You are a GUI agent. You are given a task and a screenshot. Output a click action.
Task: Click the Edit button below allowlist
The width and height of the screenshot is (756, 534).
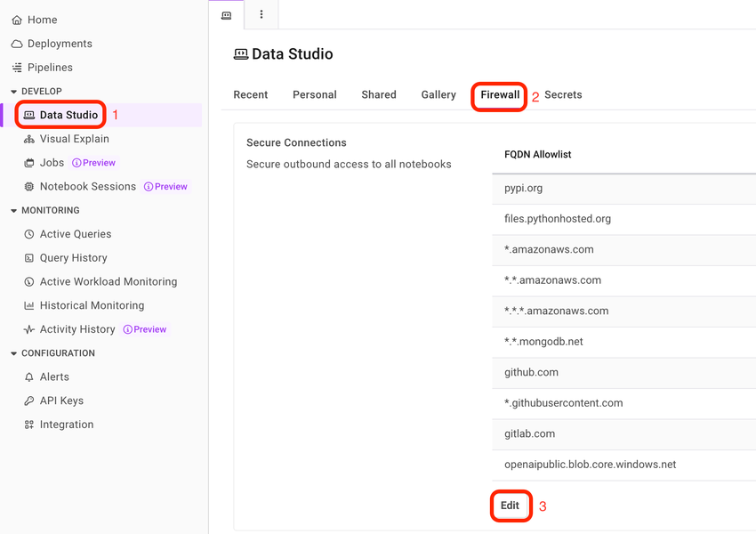[x=510, y=506]
